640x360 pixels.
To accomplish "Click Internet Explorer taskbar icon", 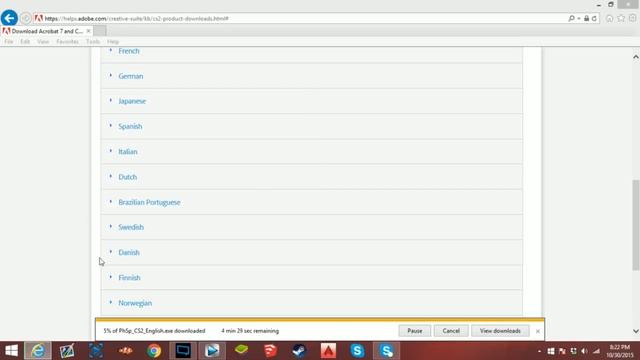I will (38, 351).
